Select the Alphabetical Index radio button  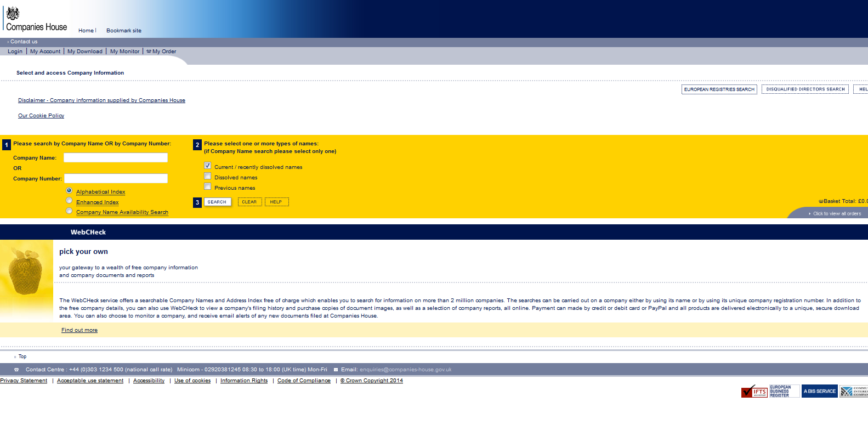point(69,190)
